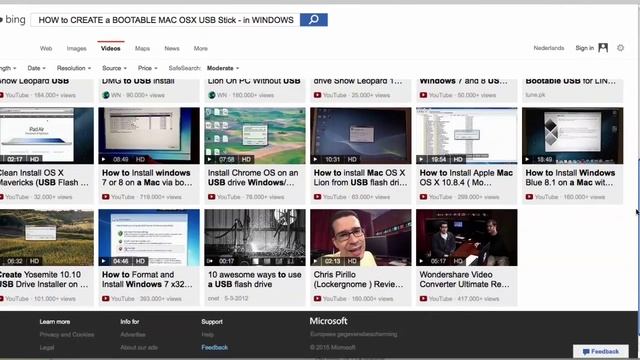Click YouTube icon under Chris Pirillo video
This screenshot has height=360, width=640.
coord(318,299)
